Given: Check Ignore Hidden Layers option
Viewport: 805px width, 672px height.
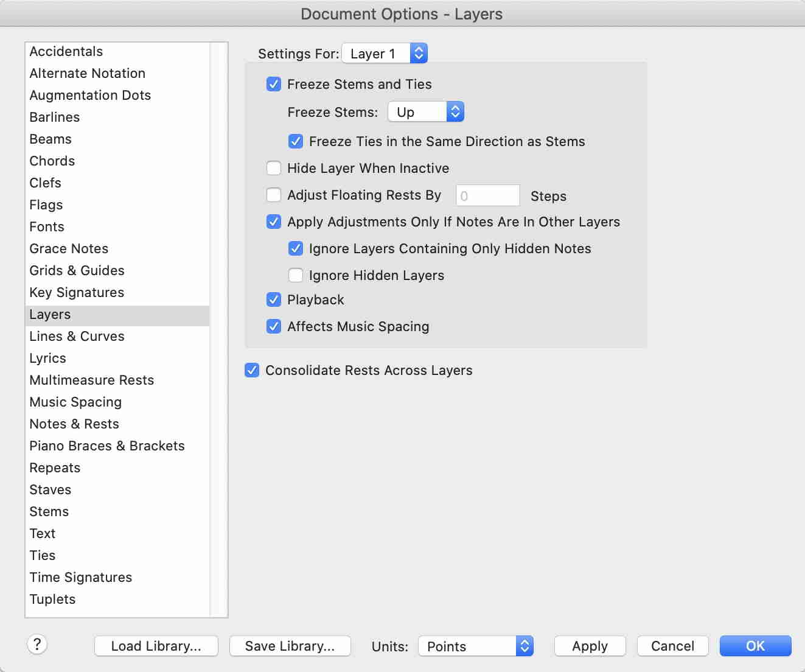Looking at the screenshot, I should (x=296, y=275).
